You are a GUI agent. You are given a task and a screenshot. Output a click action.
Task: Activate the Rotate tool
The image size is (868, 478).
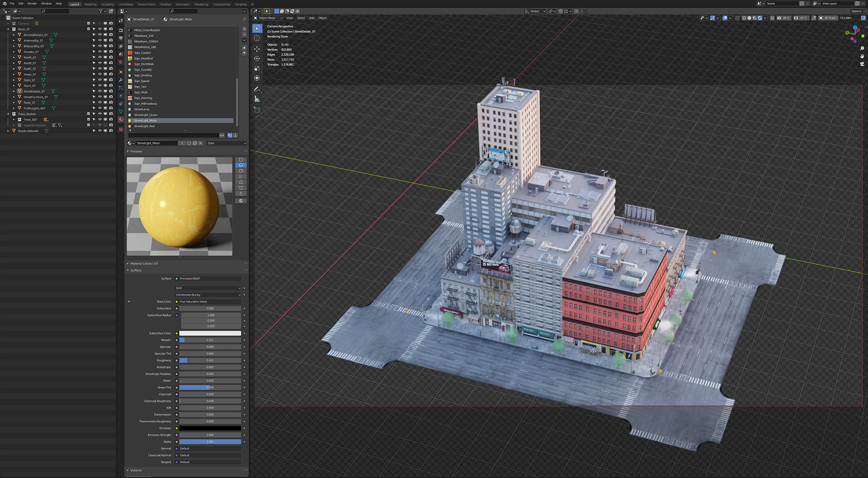tap(257, 58)
